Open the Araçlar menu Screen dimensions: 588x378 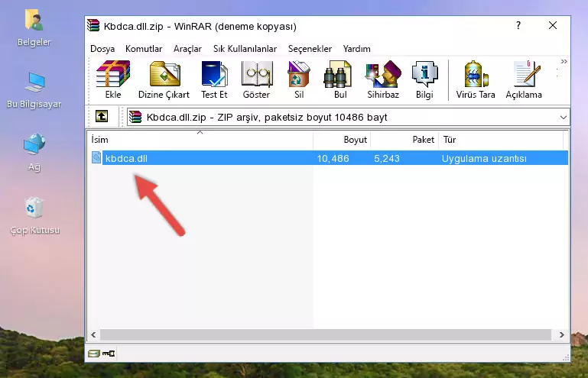pyautogui.click(x=187, y=49)
